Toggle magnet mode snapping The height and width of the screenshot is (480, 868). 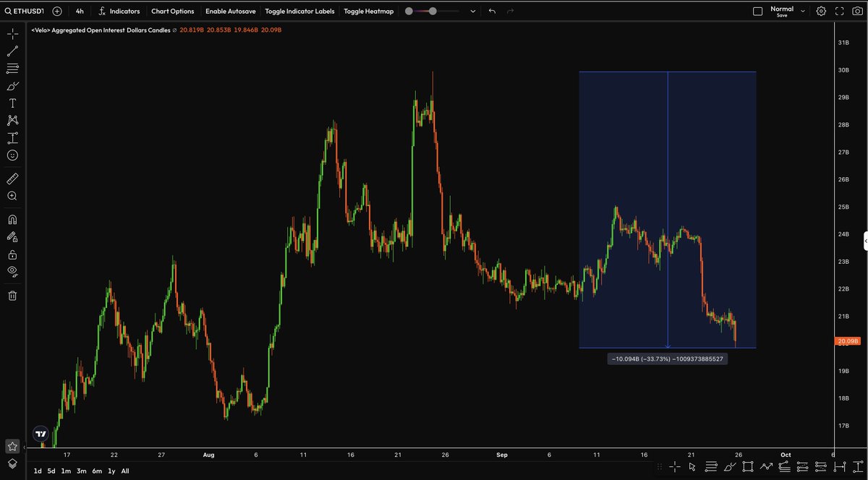pyautogui.click(x=12, y=219)
